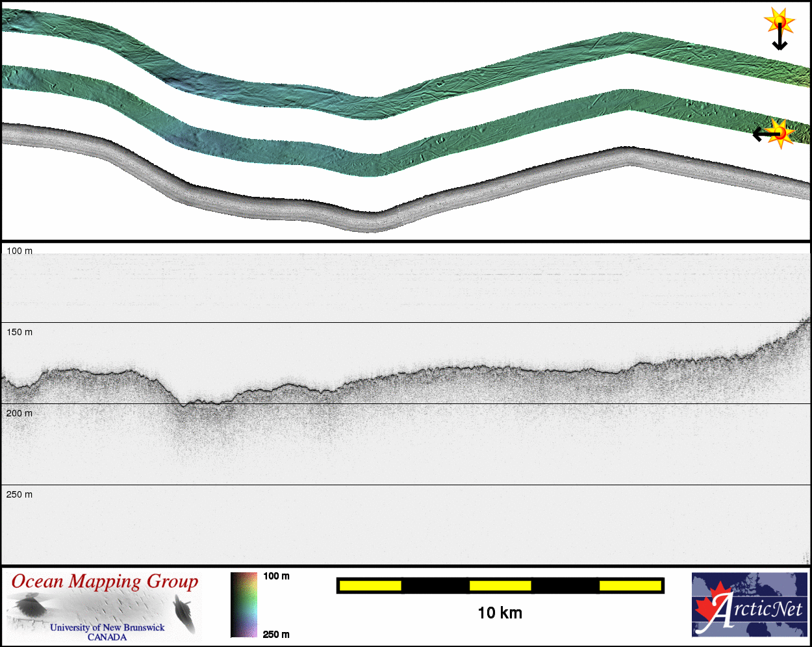Click the University of New Brunswick Canada text
Viewport: 812px width, 647px height.
[x=107, y=632]
